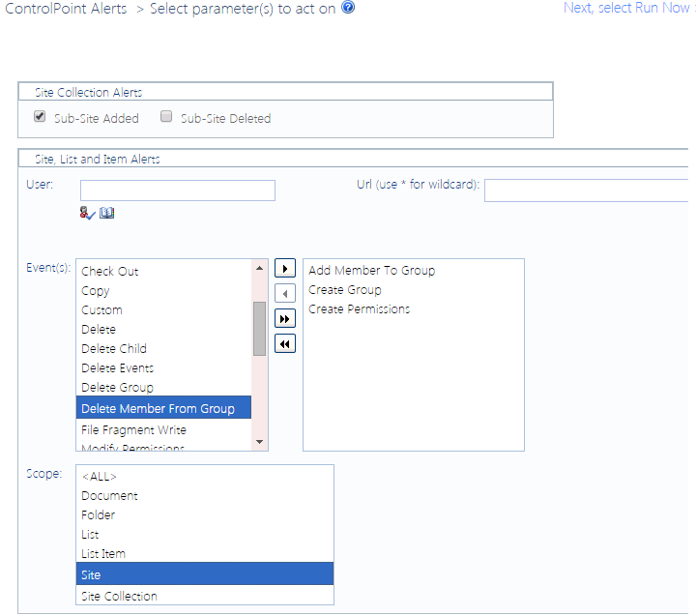The width and height of the screenshot is (696, 616).
Task: Select 'File Fragment Write' event
Action: tap(163, 429)
